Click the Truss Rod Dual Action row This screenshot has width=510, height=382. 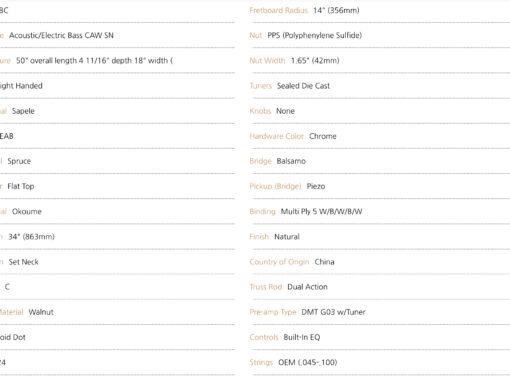click(380, 287)
